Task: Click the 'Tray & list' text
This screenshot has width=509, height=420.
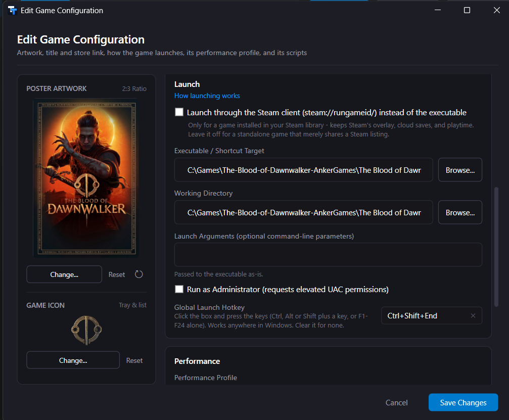Action: tap(132, 305)
